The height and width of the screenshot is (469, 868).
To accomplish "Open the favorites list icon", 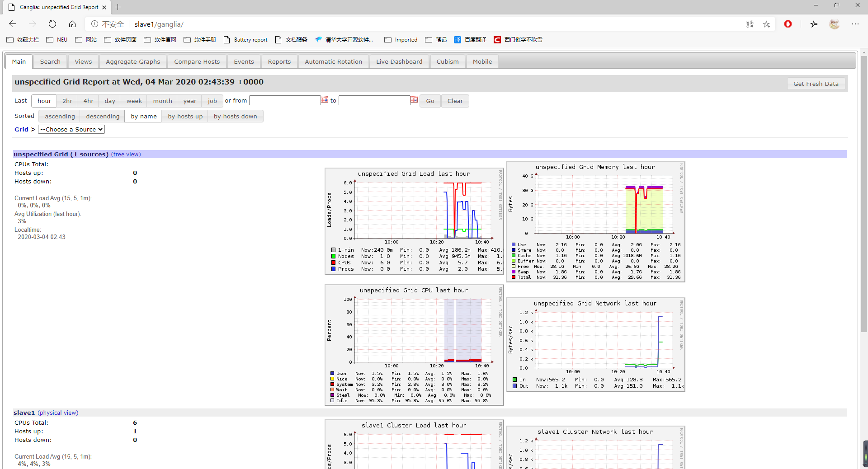I will [x=814, y=24].
